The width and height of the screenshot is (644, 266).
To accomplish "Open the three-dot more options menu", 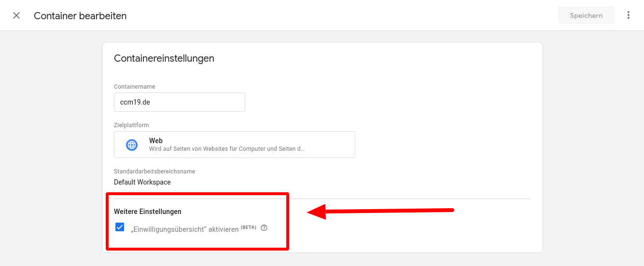I will coord(628,15).
